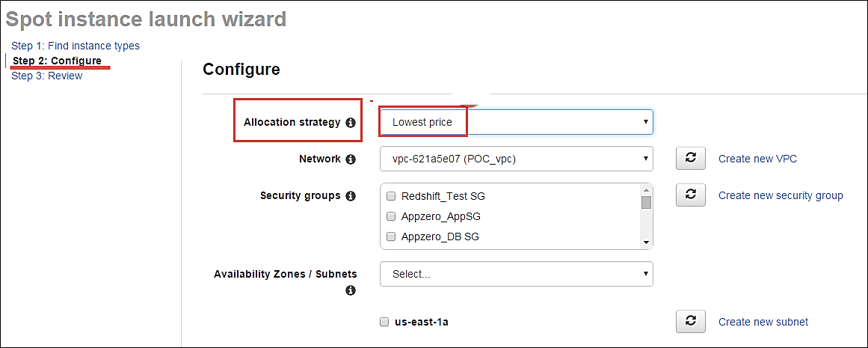Image resolution: width=868 pixels, height=348 pixels.
Task: Jump to Step 3: Review
Action: pos(47,76)
